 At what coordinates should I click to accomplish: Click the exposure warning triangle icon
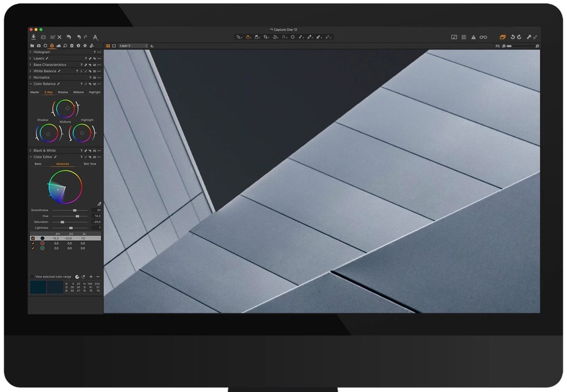pyautogui.click(x=473, y=37)
